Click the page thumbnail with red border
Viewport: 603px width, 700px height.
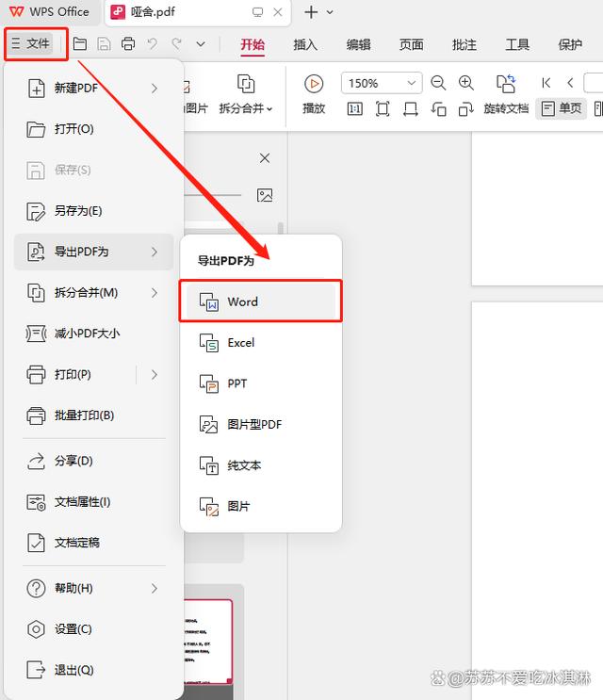(208, 642)
